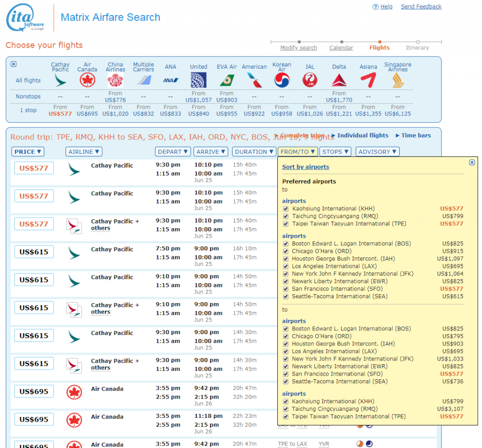The height and width of the screenshot is (448, 482).
Task: Select the first US$695 Air Canada fare
Action: click(x=34, y=392)
